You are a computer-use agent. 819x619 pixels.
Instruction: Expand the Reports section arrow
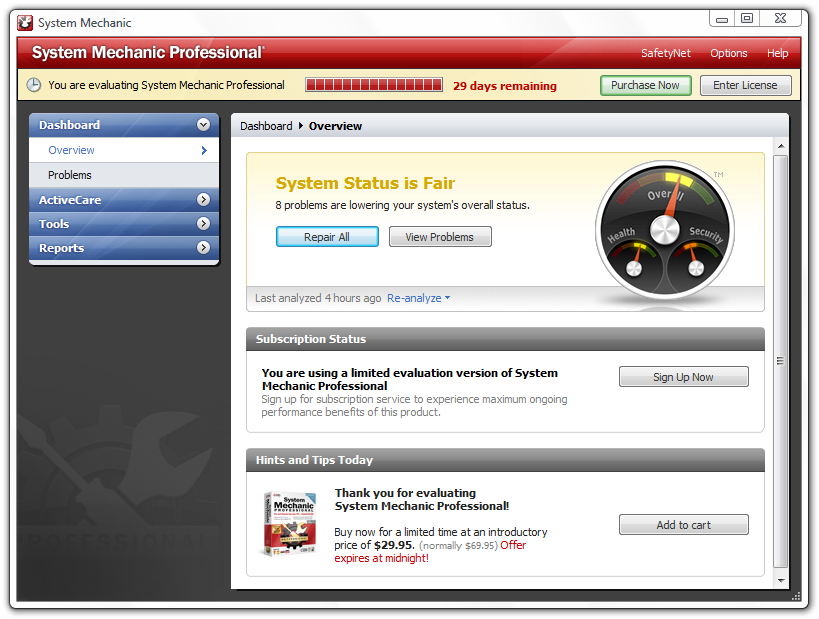[203, 248]
